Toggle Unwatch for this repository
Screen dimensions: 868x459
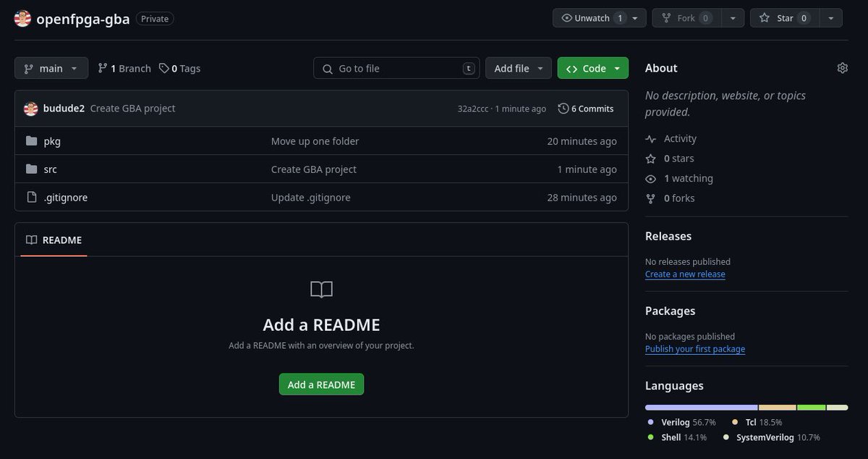click(593, 18)
